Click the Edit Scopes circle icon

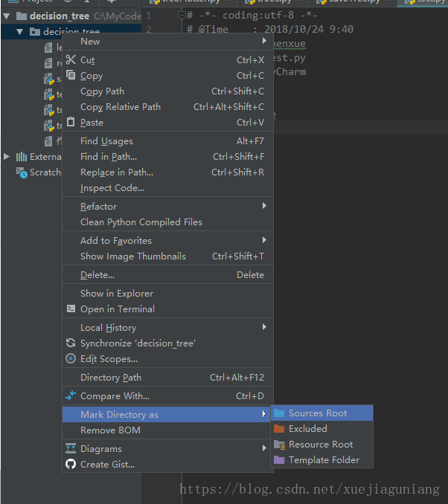[71, 358]
